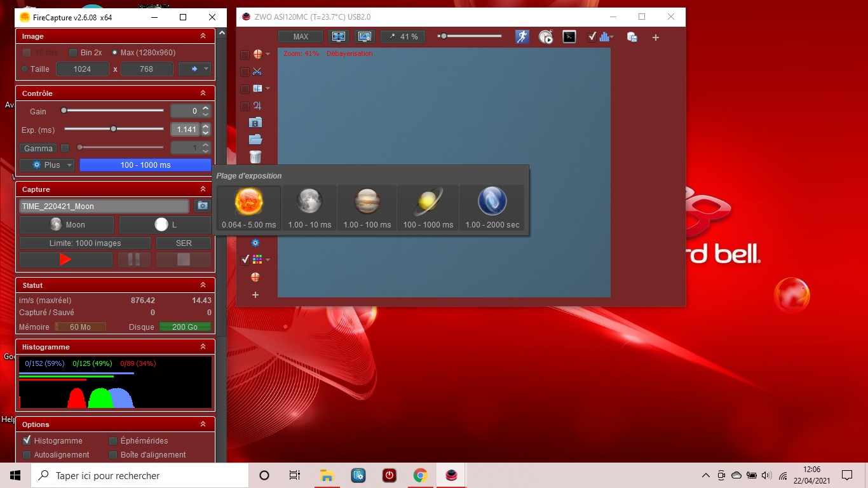Click the Moon profile button
This screenshot has height=488, width=868.
point(67,225)
